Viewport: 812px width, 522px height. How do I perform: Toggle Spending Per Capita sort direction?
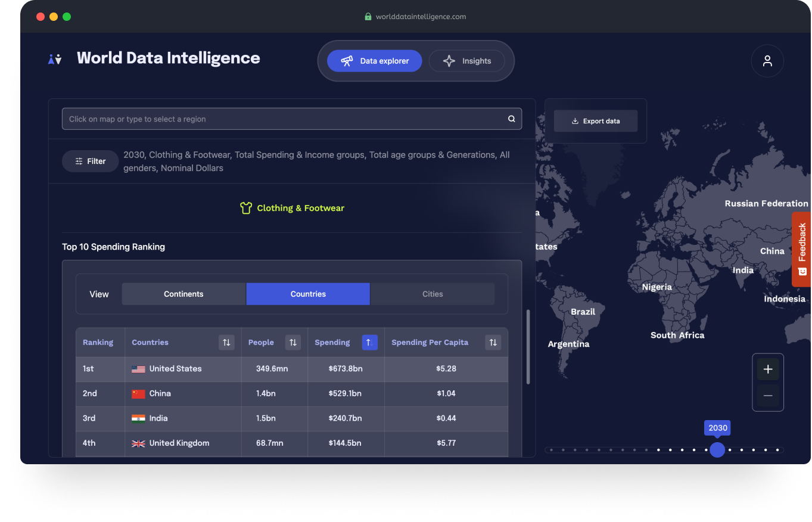pos(493,342)
